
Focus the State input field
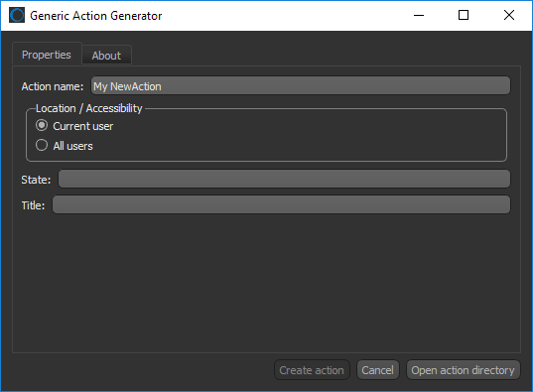[x=284, y=179]
